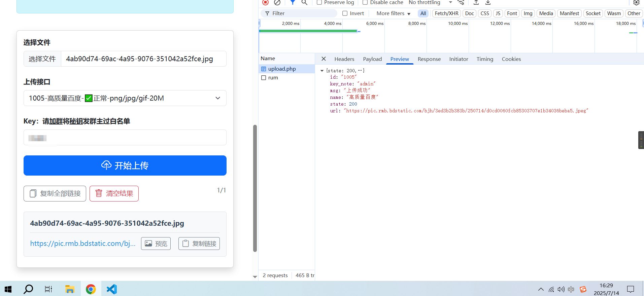Open the upload interface 1005 dropdown
Viewport: 644px width, 296px height.
click(125, 98)
